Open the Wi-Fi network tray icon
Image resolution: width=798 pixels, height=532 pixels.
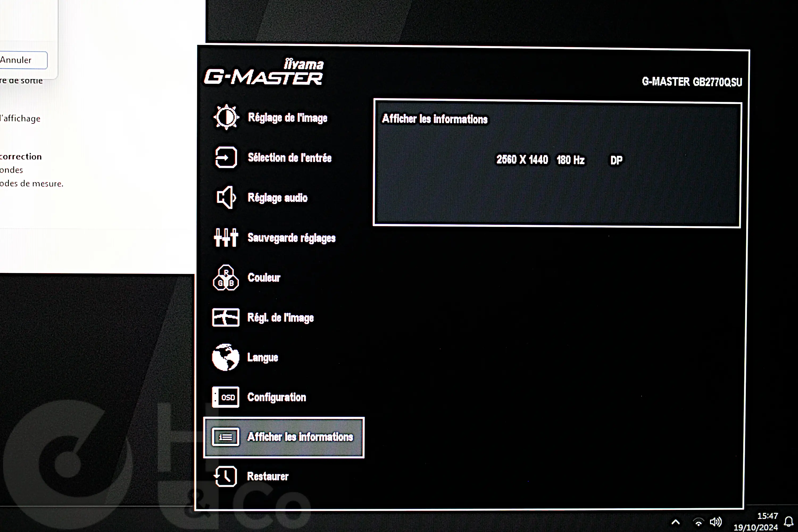coord(698,522)
